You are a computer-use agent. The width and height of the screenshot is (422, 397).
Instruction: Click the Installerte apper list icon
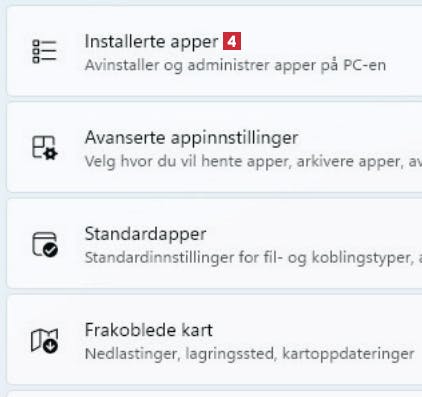[44, 51]
